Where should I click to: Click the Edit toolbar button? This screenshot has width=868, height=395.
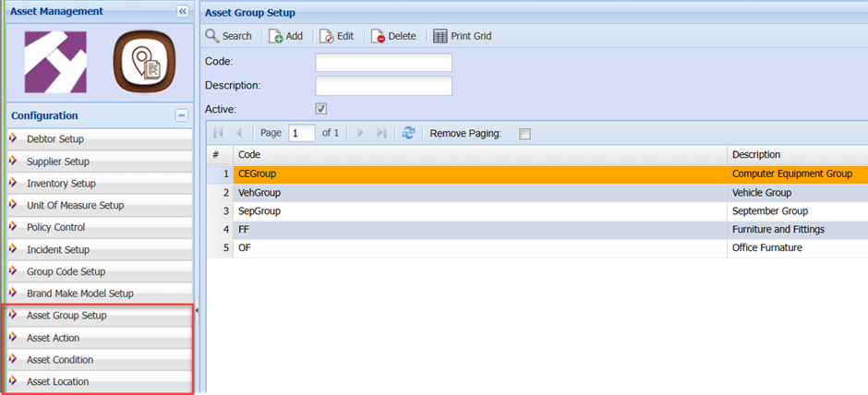pyautogui.click(x=336, y=36)
